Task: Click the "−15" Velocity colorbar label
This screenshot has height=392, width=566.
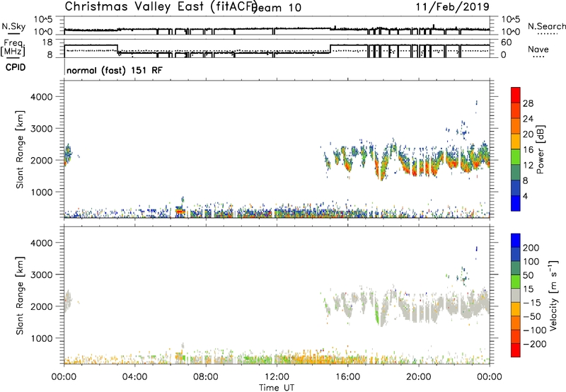Action: pos(532,303)
